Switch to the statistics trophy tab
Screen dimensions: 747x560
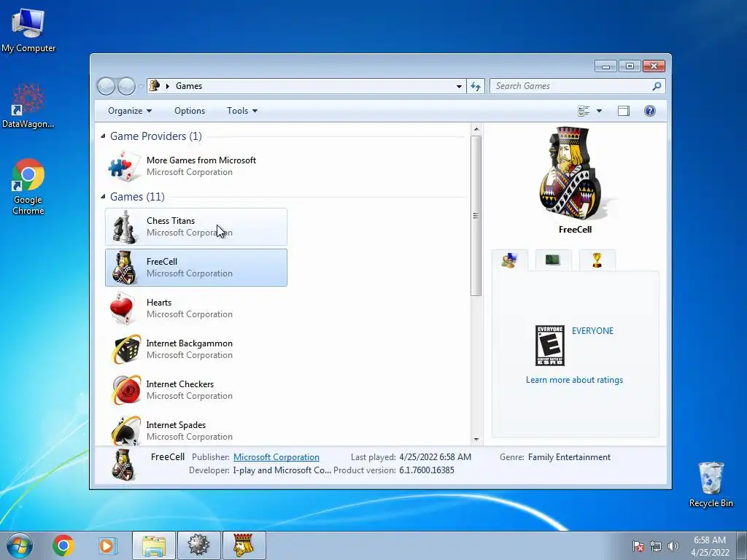597,260
